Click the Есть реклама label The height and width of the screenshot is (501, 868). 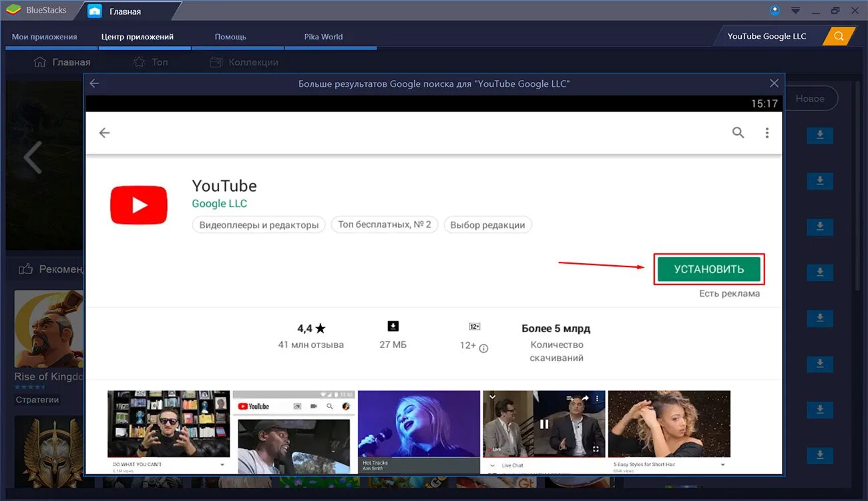(x=729, y=293)
